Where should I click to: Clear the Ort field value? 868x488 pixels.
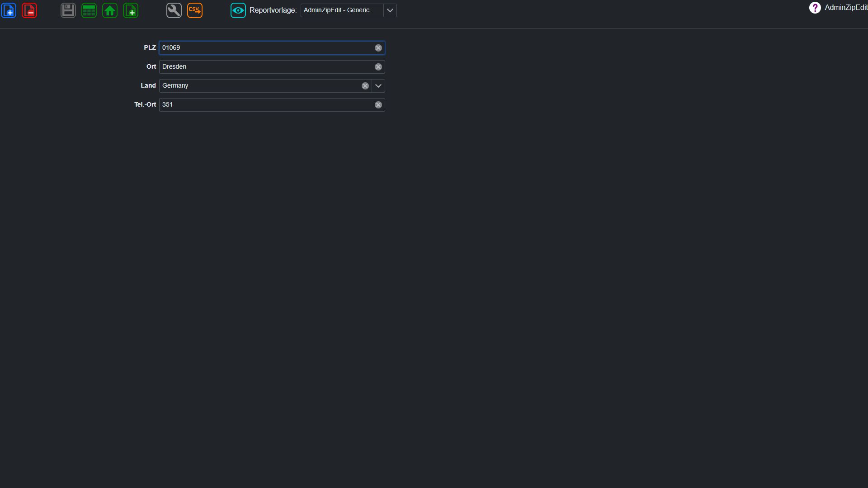click(x=378, y=67)
